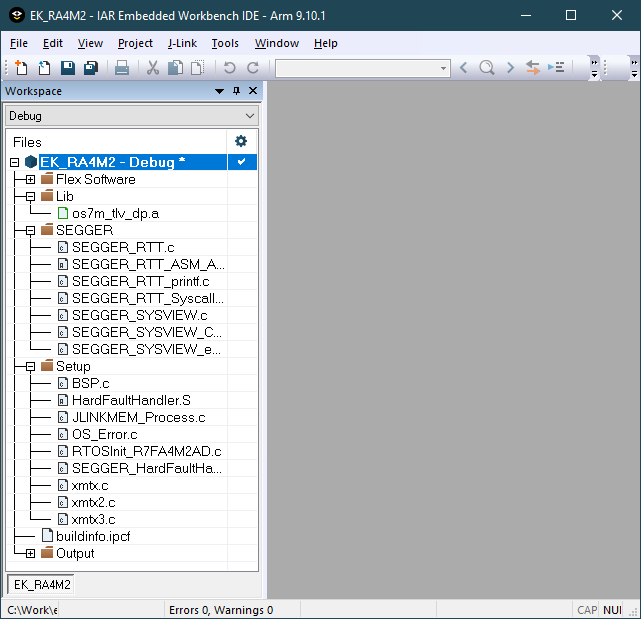Click the Save All toolbar icon

point(91,68)
